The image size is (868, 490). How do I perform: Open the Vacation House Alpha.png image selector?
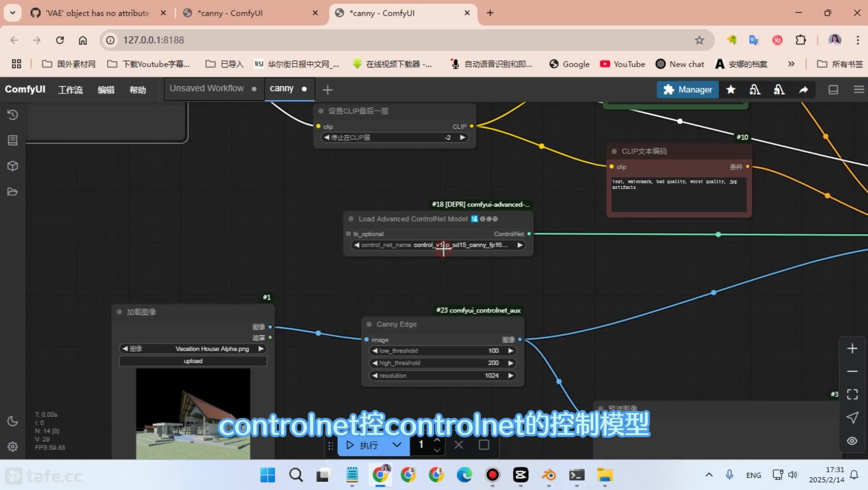click(x=193, y=349)
